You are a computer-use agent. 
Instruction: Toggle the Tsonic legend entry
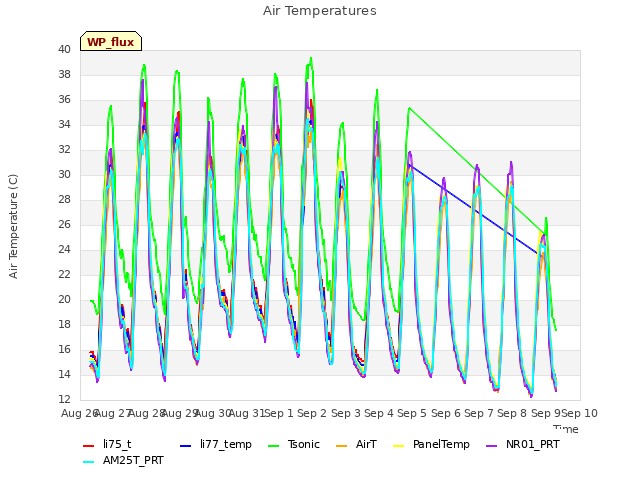tap(293, 444)
